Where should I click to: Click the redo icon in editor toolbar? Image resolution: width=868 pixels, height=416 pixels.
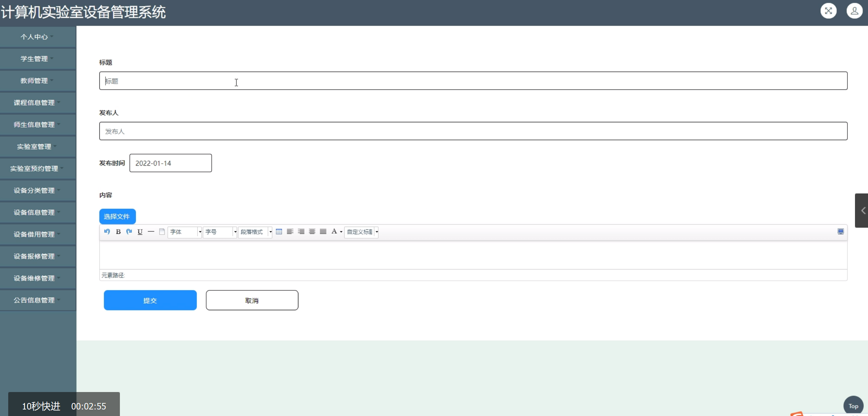pos(129,232)
